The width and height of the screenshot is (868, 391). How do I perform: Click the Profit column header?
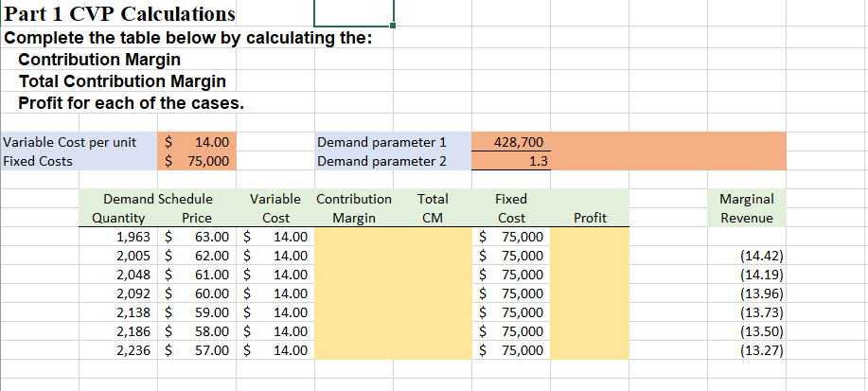pos(590,218)
